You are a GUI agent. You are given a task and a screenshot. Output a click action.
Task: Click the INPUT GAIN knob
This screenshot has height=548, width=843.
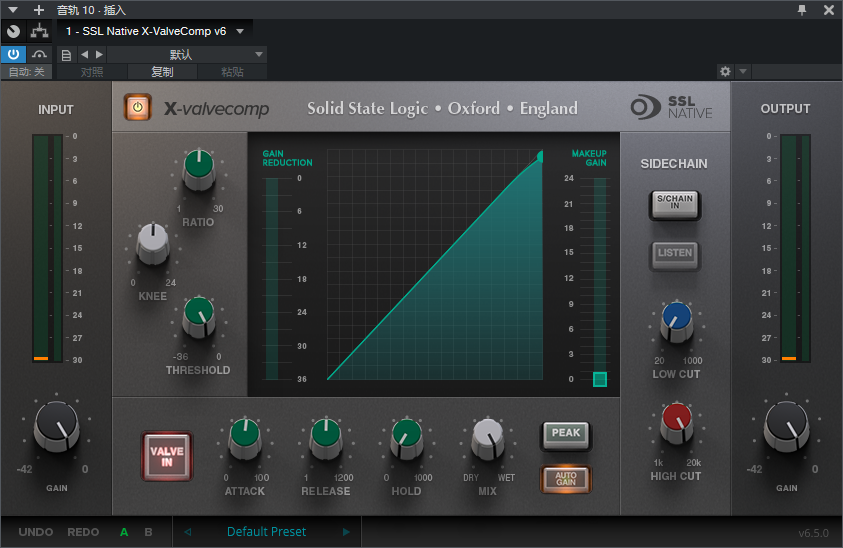tap(56, 426)
